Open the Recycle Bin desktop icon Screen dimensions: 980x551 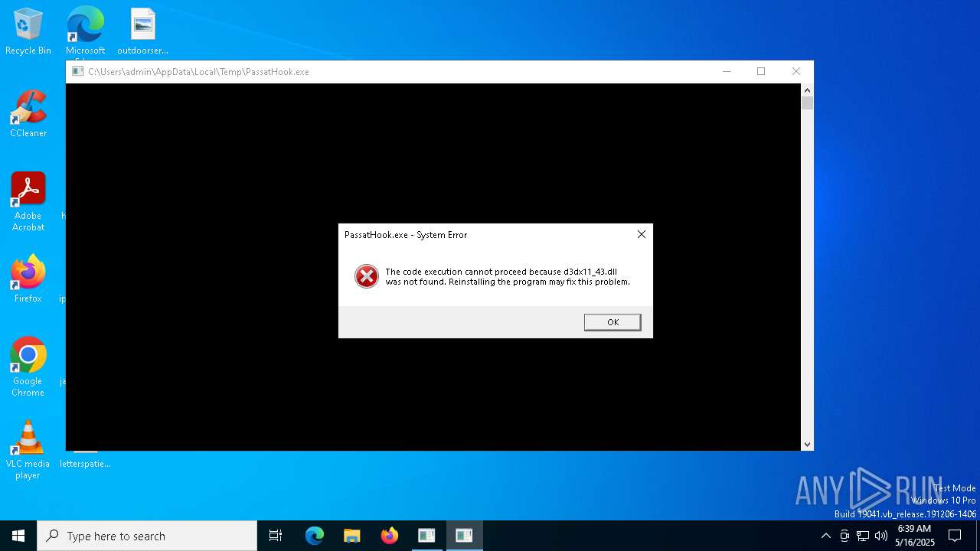pos(28,32)
